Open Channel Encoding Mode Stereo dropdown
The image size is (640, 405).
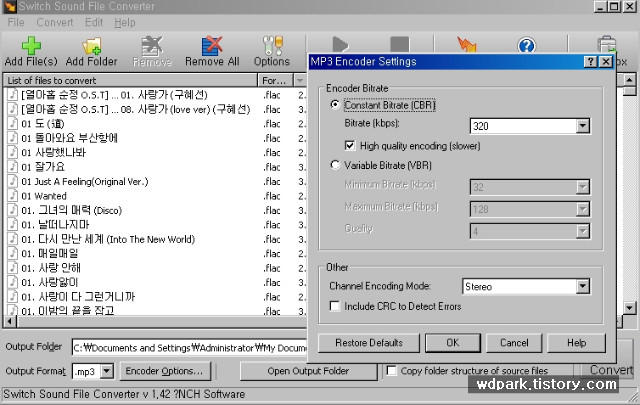[582, 286]
